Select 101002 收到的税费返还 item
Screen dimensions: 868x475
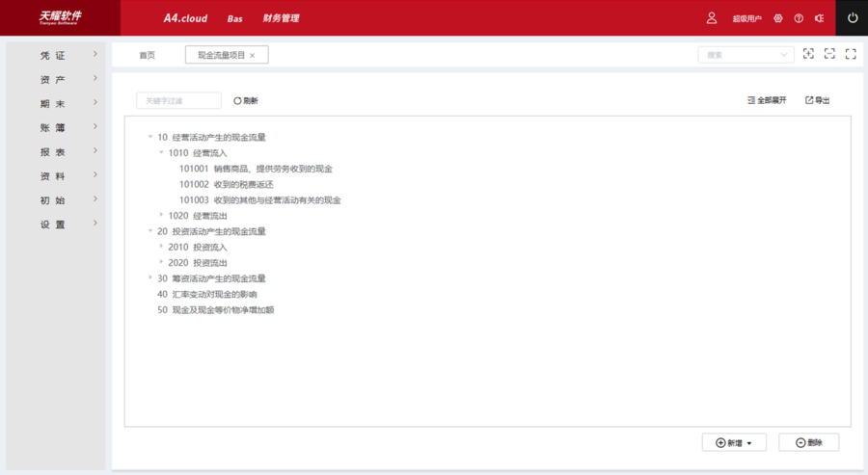pyautogui.click(x=227, y=184)
